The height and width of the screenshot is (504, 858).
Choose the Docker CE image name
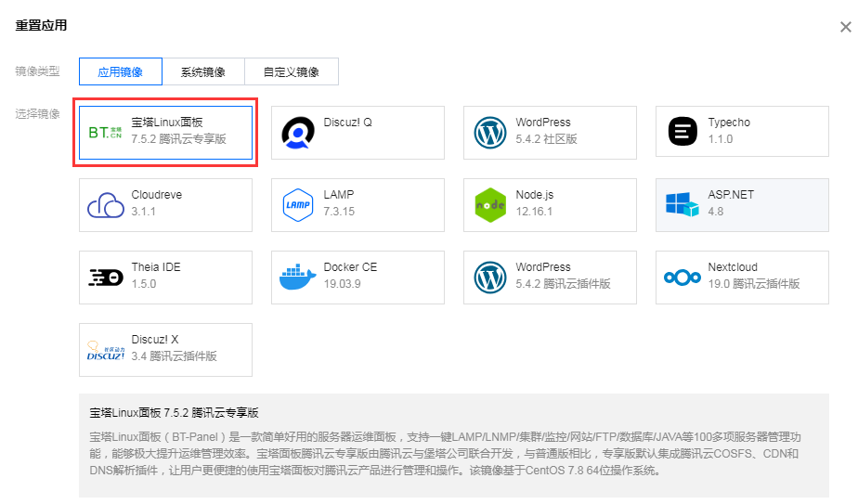click(350, 267)
